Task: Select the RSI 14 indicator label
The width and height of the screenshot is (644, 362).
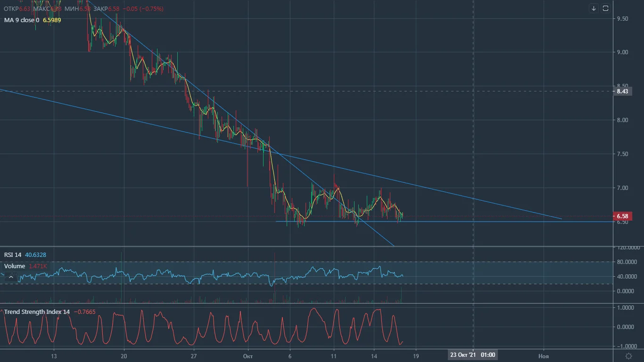Action: (13, 255)
